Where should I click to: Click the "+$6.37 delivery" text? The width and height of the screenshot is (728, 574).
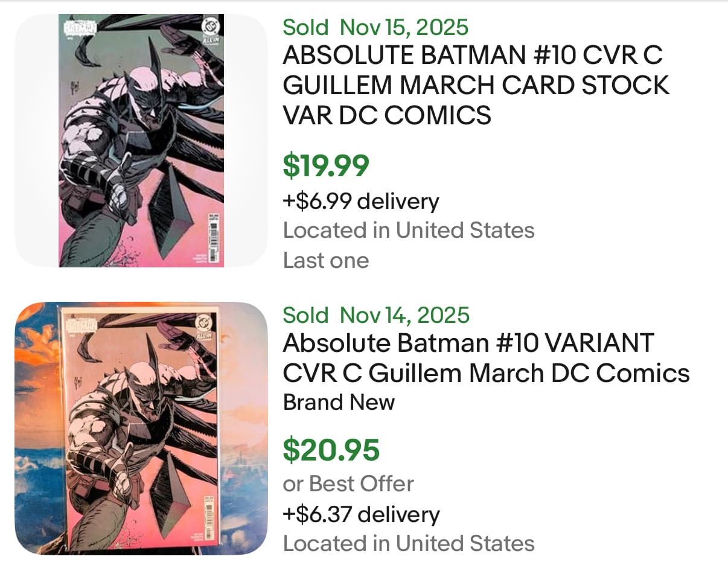(361, 514)
